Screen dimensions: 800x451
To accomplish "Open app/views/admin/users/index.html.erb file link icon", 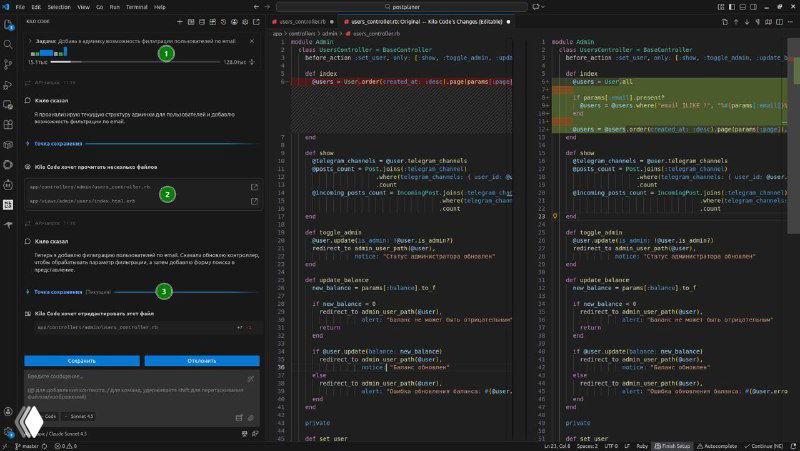I will tap(254, 202).
